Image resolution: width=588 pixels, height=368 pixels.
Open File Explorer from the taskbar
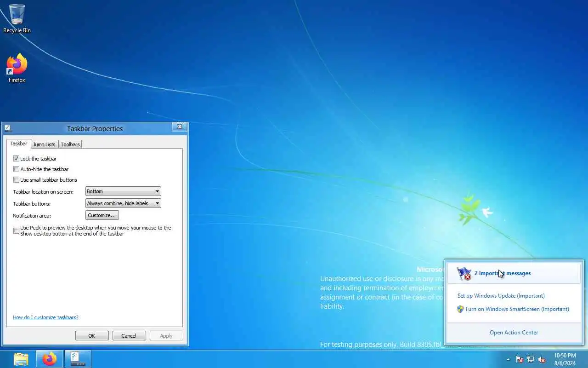tap(21, 359)
